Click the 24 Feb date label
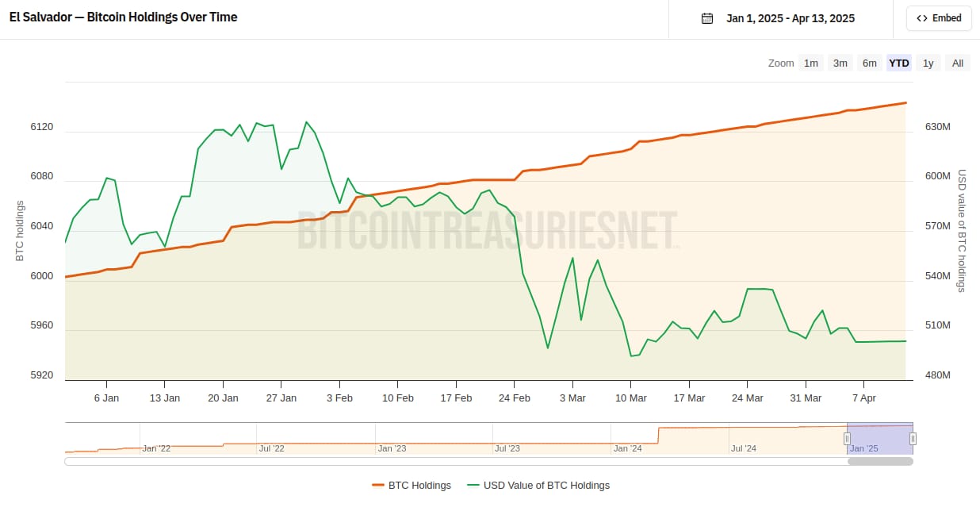Screen dimensions: 980x511 (x=515, y=398)
